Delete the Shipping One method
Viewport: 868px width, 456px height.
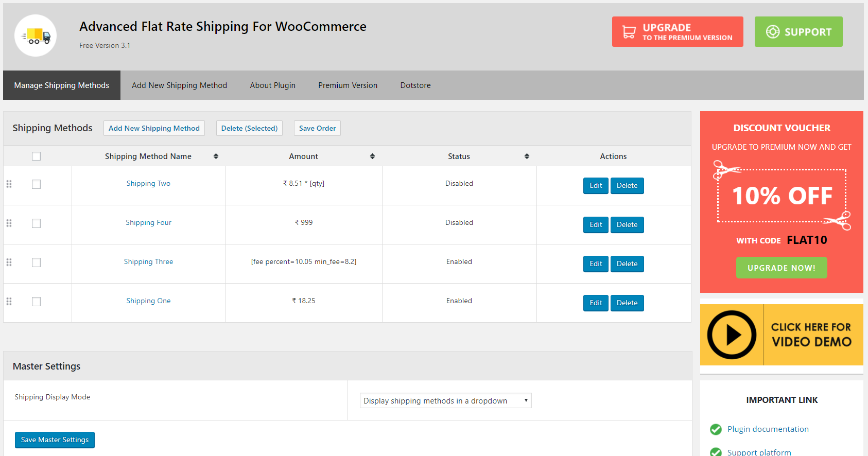[627, 303]
